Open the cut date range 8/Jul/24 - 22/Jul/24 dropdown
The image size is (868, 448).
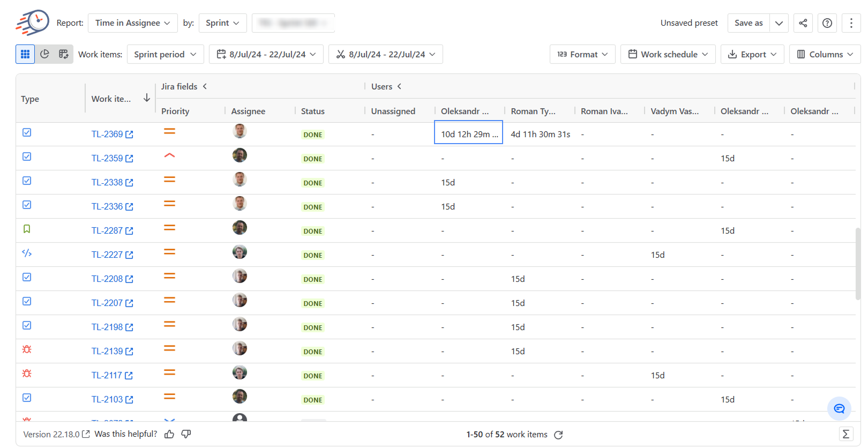pos(386,54)
